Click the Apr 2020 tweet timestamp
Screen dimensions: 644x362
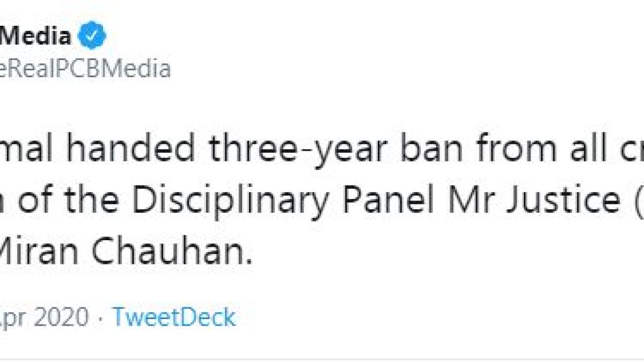tap(44, 317)
